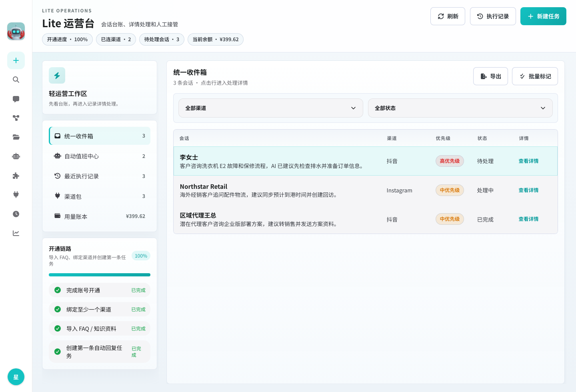Click 渠道 column header

click(x=392, y=138)
